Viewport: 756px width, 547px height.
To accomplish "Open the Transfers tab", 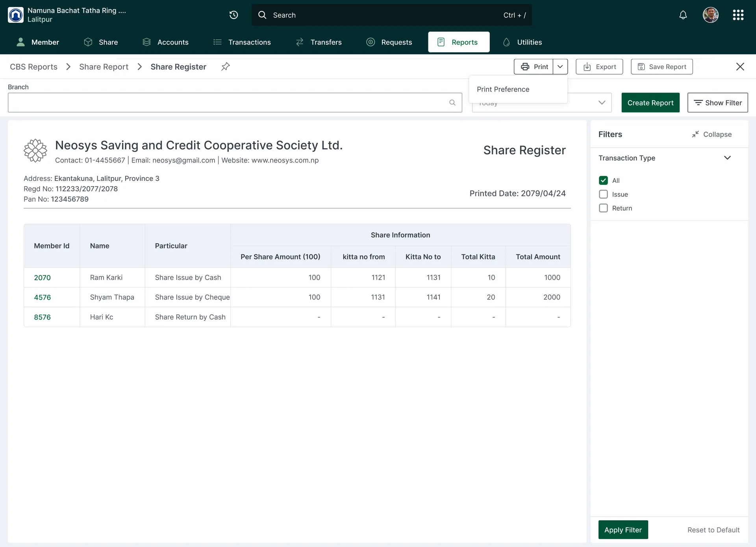I will 319,42.
